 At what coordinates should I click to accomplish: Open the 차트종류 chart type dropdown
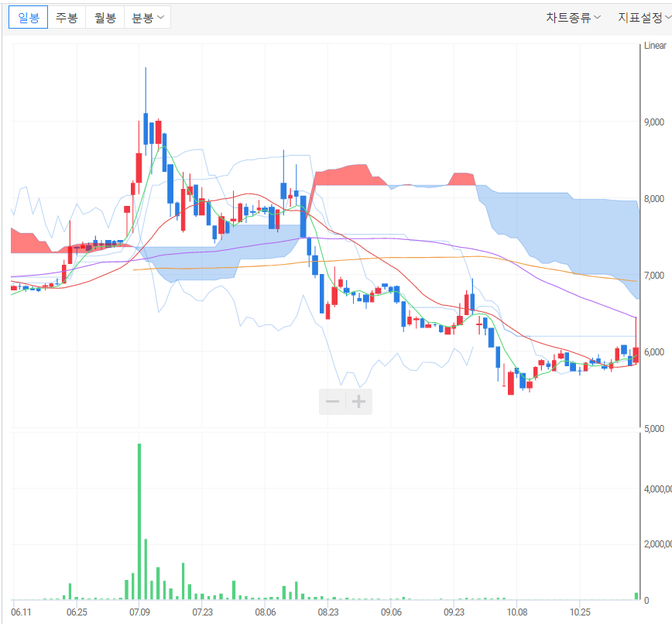tap(573, 18)
